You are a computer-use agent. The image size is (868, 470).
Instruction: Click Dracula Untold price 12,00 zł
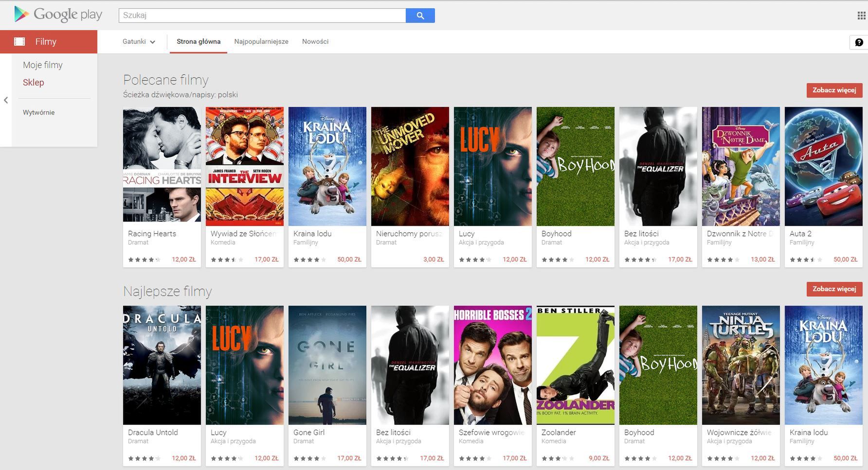183,458
